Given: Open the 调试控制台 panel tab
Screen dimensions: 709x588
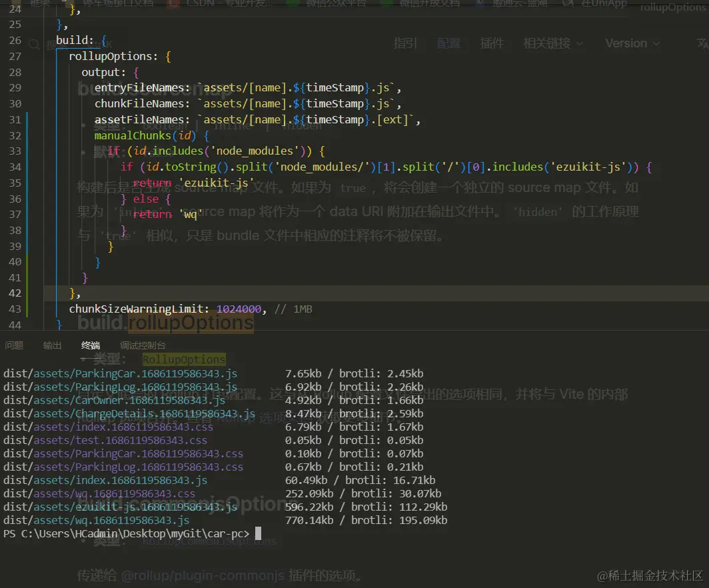Looking at the screenshot, I should (143, 345).
